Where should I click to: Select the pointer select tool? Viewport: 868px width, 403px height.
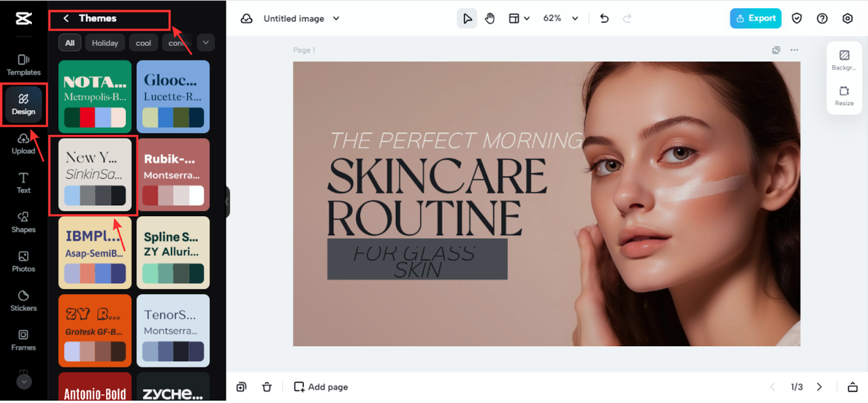(x=467, y=18)
